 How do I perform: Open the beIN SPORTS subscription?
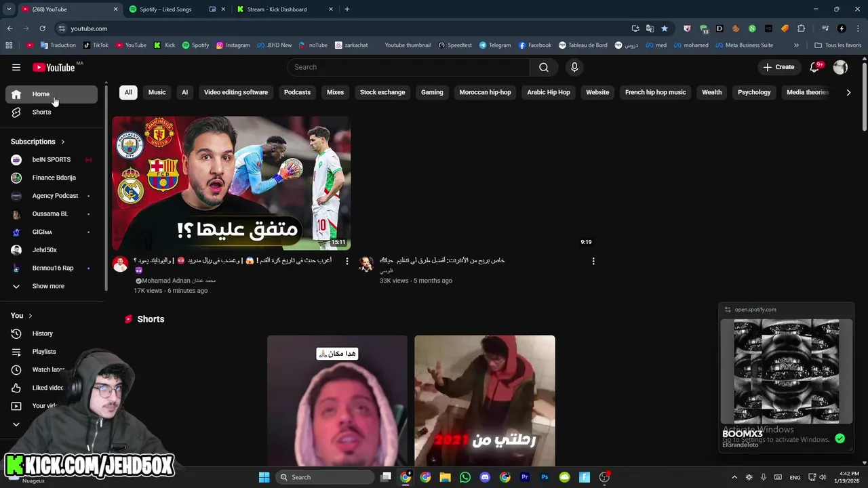(x=52, y=160)
